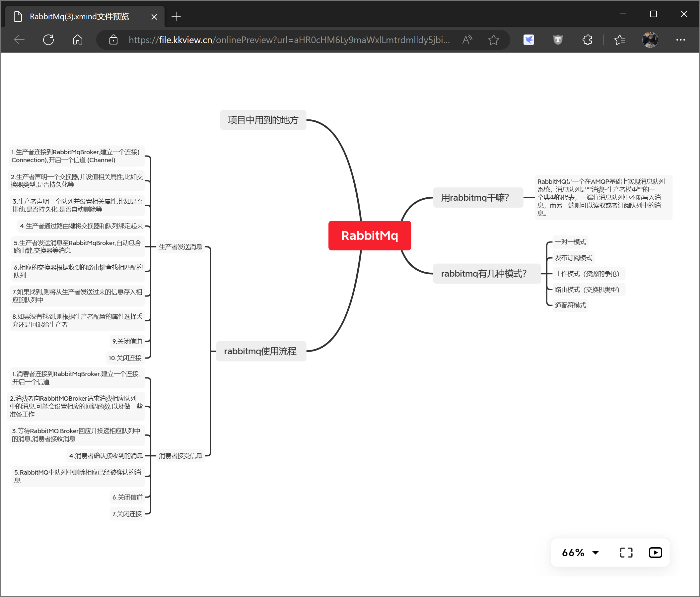Select the 生产者发送消息 subtopic node
Screen dimensions: 700x597
click(x=180, y=247)
